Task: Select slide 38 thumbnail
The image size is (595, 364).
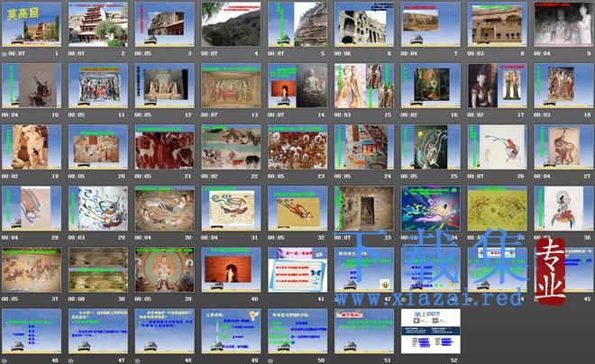Action: tap(98, 270)
